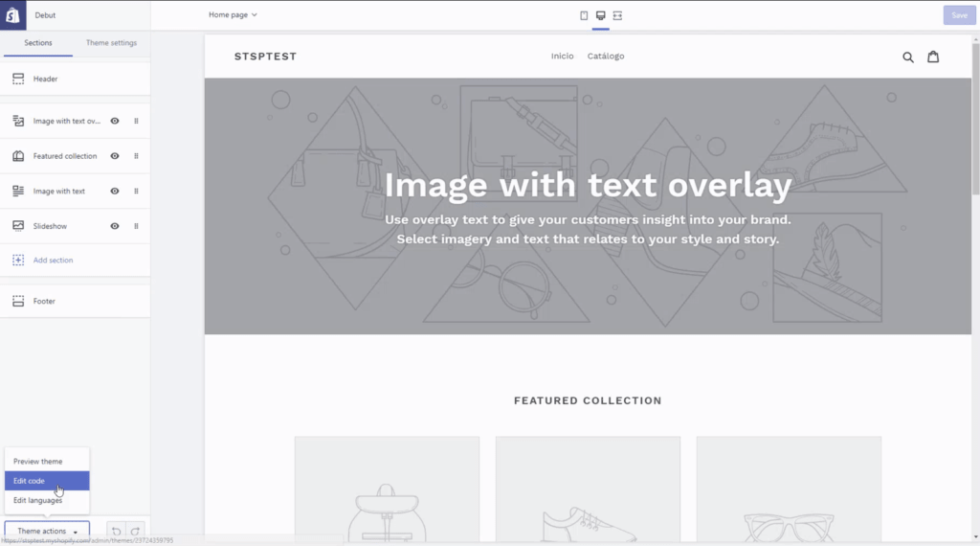Open the Home page dropdown
This screenshot has width=980, height=546.
[x=233, y=14]
